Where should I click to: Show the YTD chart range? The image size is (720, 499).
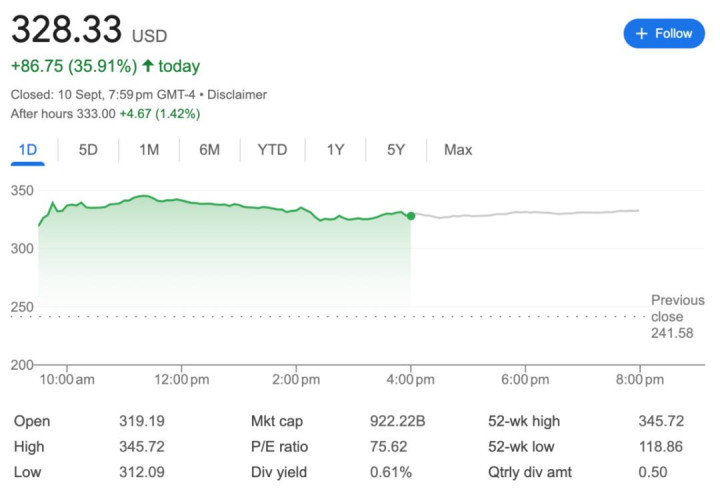pyautogui.click(x=272, y=150)
